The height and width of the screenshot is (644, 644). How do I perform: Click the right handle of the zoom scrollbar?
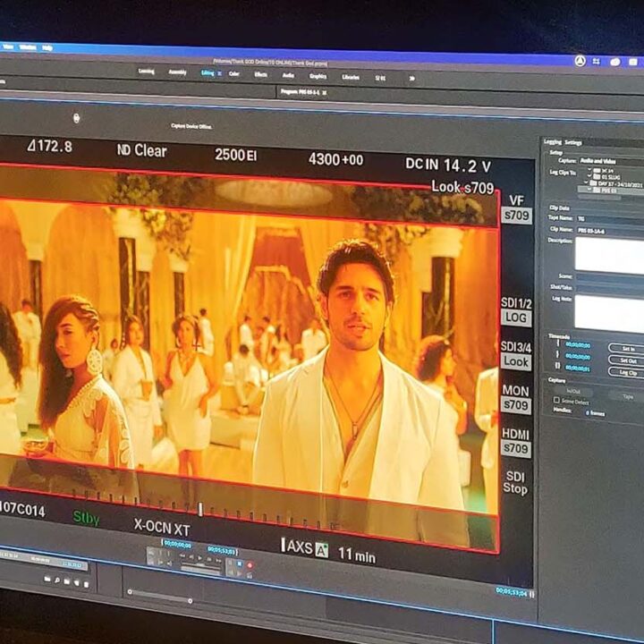191,601
